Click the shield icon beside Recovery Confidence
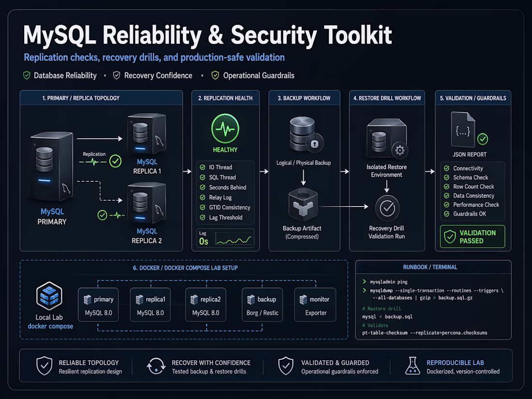The height and width of the screenshot is (399, 532). [117, 75]
